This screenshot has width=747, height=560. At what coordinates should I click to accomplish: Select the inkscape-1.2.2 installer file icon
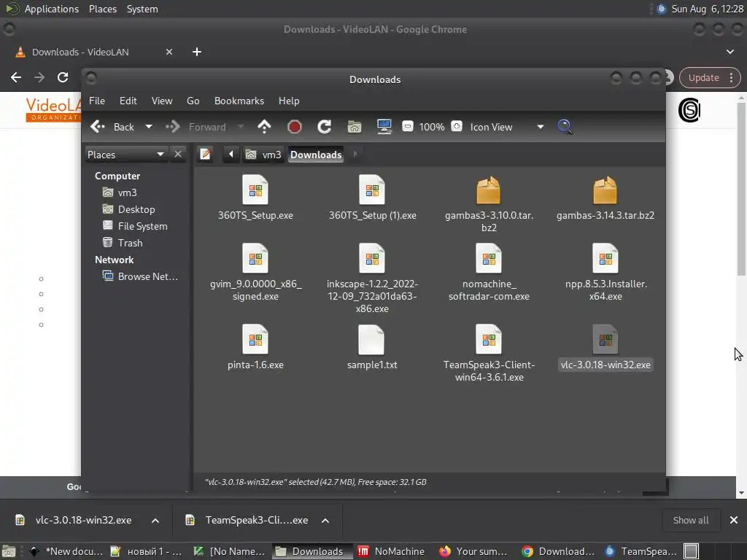pos(372,259)
